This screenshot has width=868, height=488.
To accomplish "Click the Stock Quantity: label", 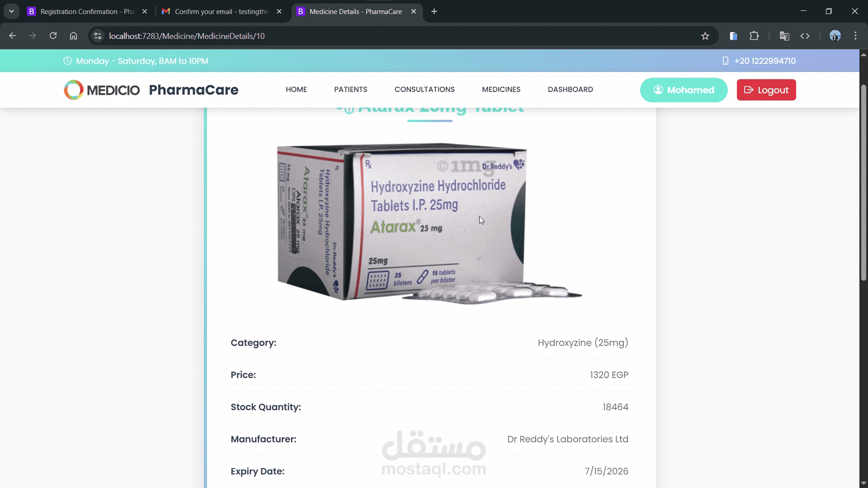I will (x=266, y=407).
